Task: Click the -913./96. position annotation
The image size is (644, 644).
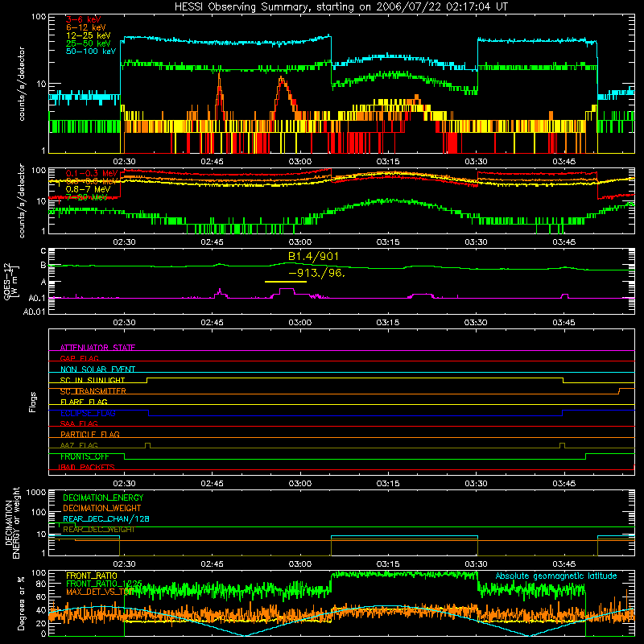Action: [316, 273]
